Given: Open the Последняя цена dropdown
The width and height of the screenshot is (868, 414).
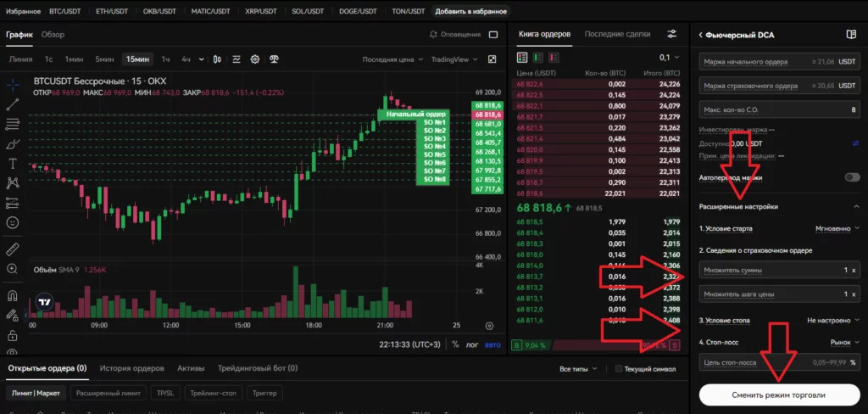Looking at the screenshot, I should tap(392, 59).
